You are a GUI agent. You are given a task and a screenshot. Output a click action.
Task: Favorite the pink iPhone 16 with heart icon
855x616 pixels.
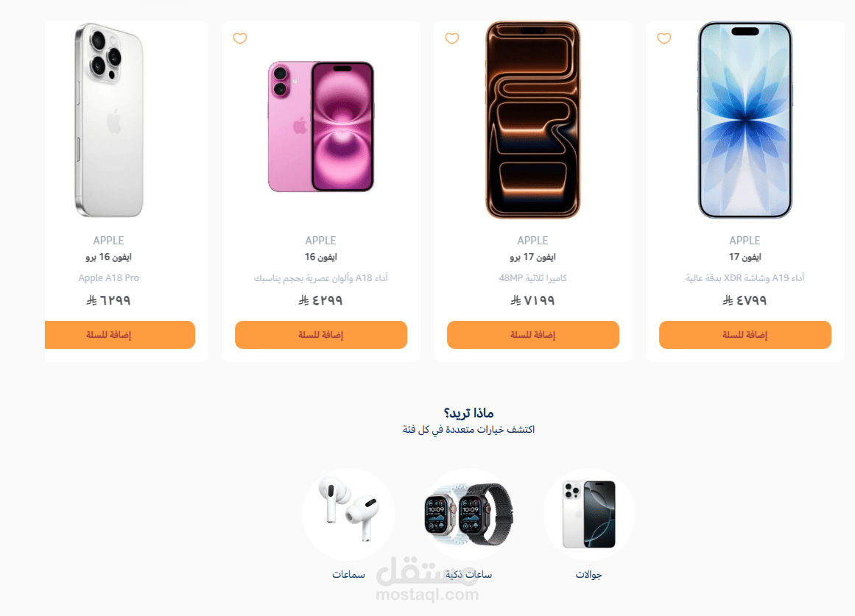click(x=240, y=38)
